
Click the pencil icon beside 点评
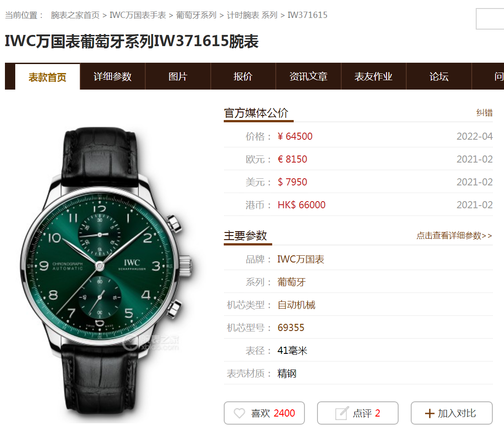[x=342, y=413]
